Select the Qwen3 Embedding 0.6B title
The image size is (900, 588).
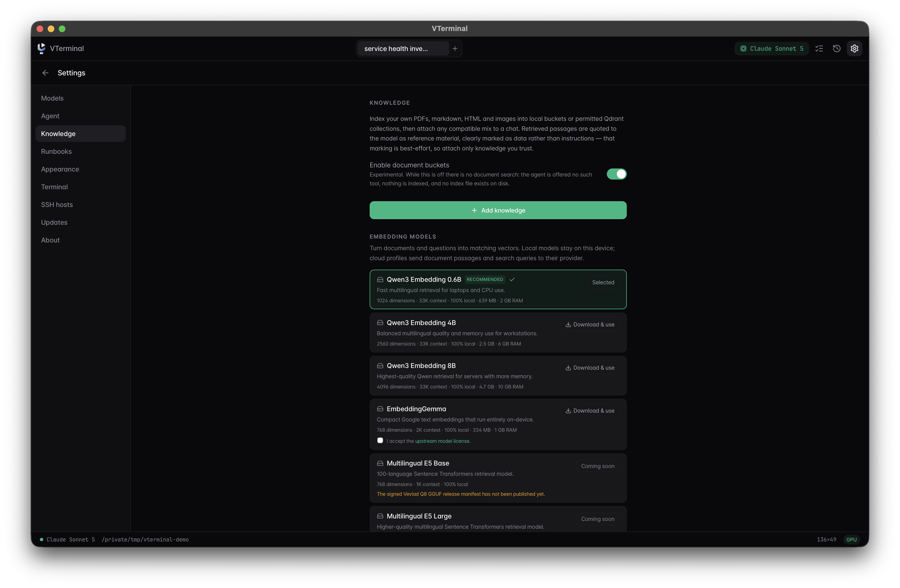click(424, 279)
